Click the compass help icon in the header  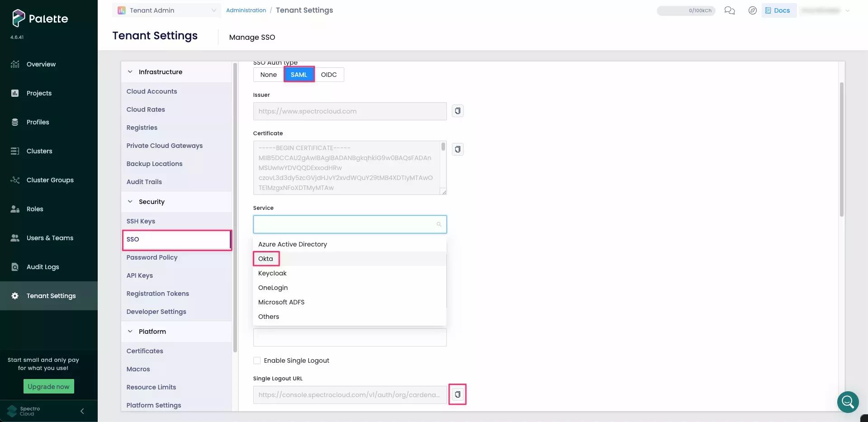tap(752, 10)
